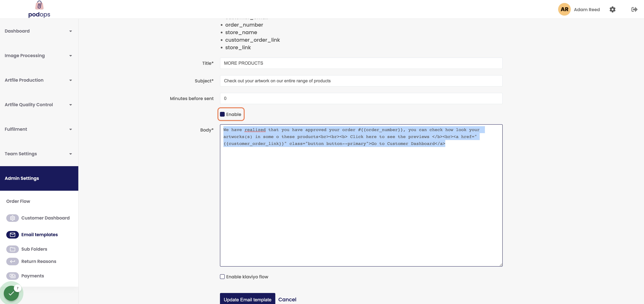Click the customer_order_link variable text
The image size is (644, 304).
[x=253, y=40]
